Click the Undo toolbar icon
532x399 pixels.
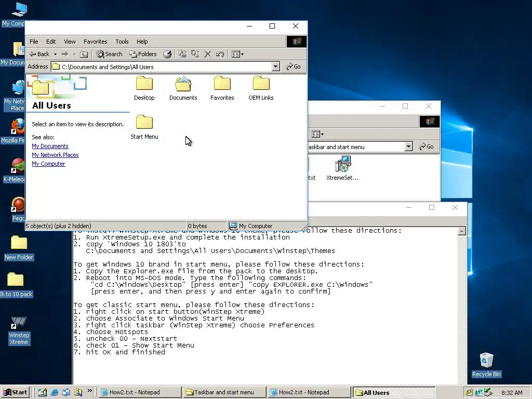[220, 54]
